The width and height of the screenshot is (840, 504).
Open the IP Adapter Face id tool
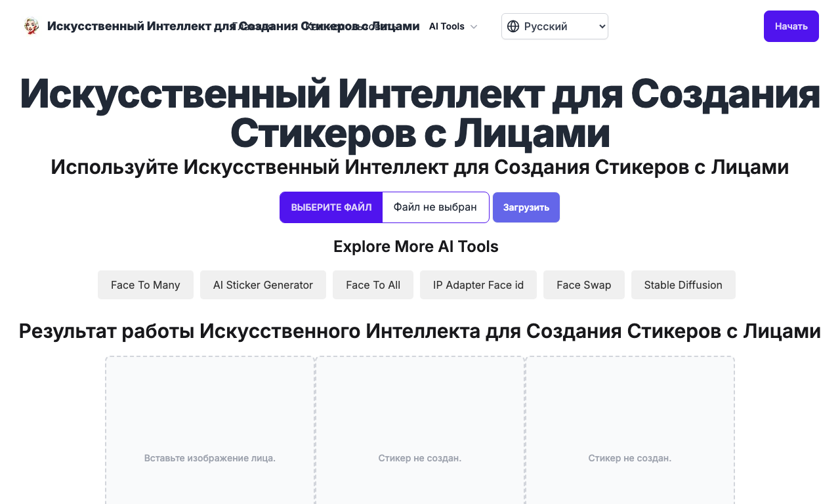pyautogui.click(x=478, y=285)
